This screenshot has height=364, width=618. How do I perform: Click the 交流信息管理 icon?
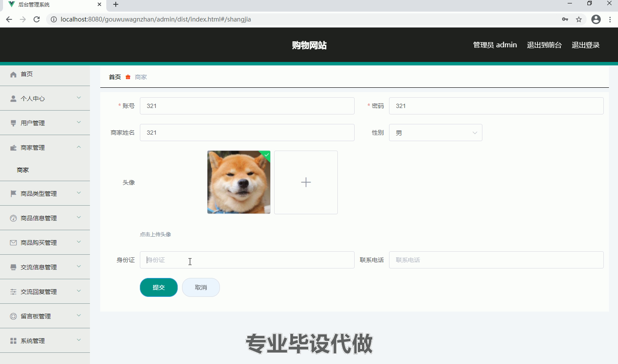[13, 267]
